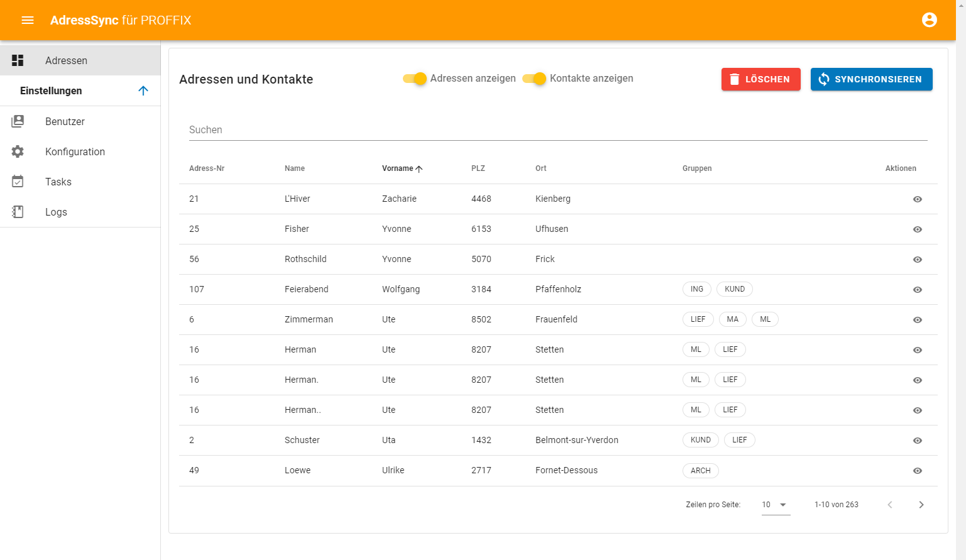Click the SYNCHRONSIEREN button
Viewport: 966px width, 560px height.
click(871, 79)
